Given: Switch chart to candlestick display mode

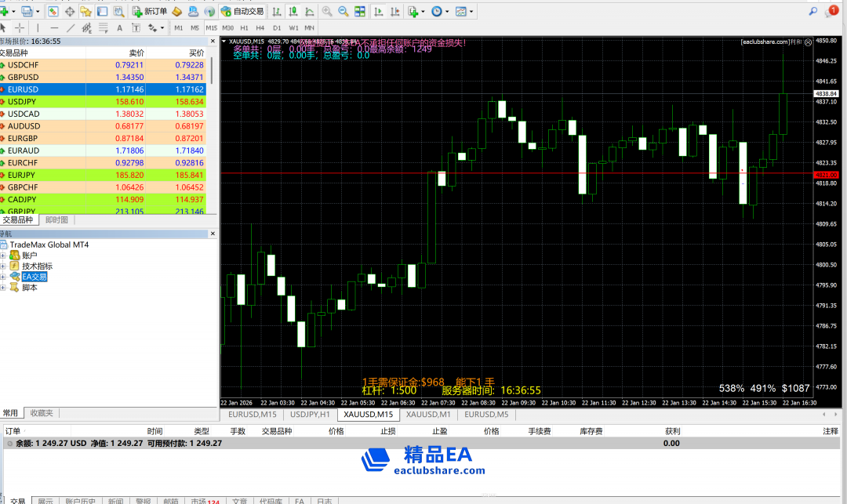Looking at the screenshot, I should [293, 12].
